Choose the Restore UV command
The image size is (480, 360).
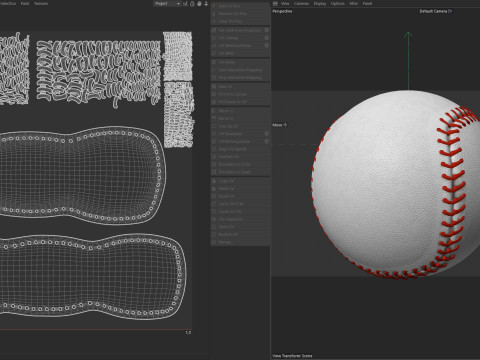[x=240, y=235]
